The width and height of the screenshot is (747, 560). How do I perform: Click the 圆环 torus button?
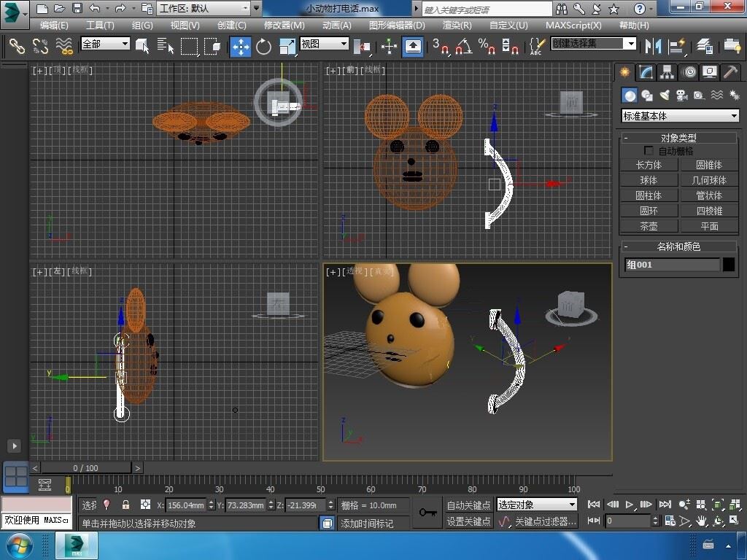649,211
